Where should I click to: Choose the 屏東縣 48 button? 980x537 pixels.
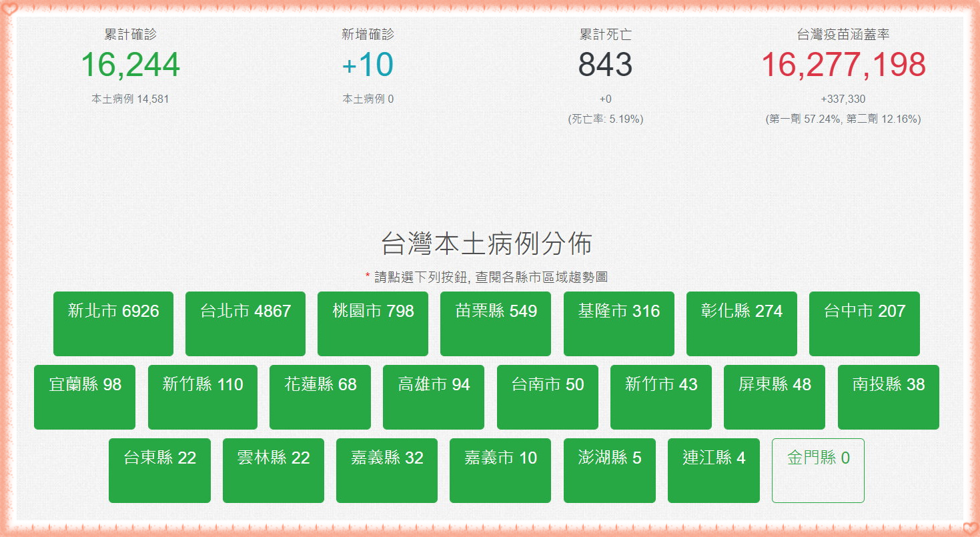775,397
